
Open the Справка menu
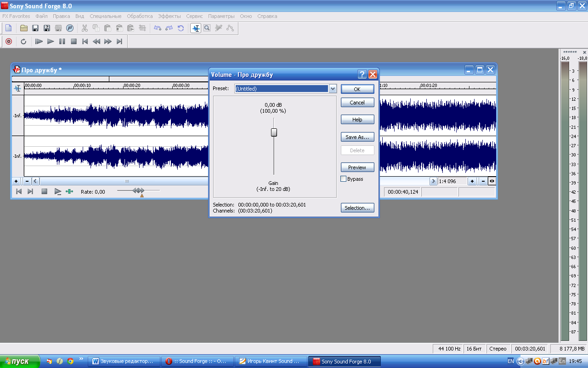tap(267, 16)
